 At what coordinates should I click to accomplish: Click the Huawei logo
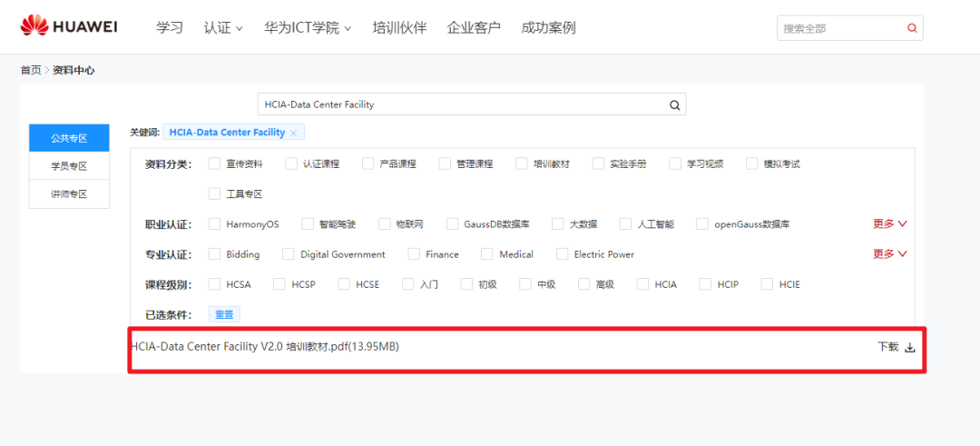point(69,27)
